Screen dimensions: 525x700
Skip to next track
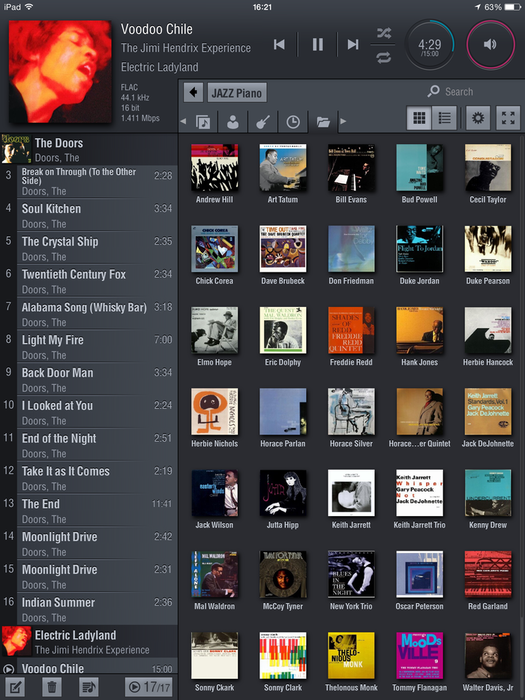click(x=353, y=44)
